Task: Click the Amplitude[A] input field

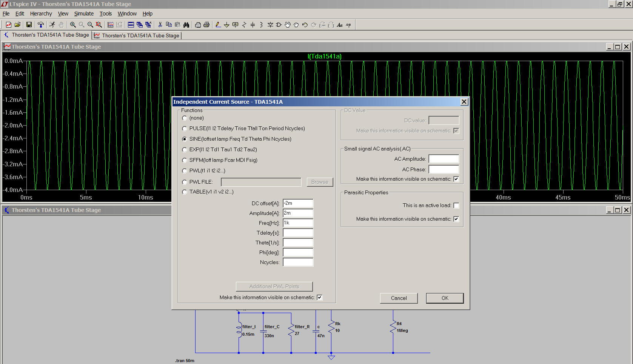Action: tap(298, 213)
